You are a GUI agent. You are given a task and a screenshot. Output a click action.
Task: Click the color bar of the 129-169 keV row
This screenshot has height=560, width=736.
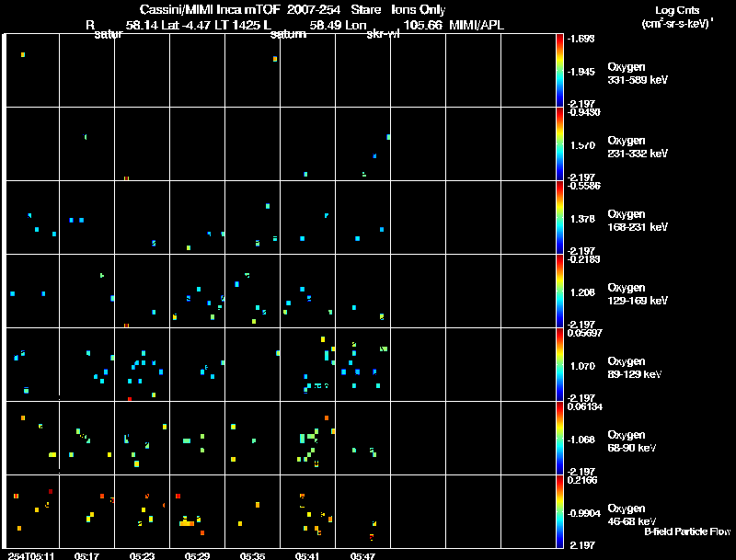[x=559, y=291]
